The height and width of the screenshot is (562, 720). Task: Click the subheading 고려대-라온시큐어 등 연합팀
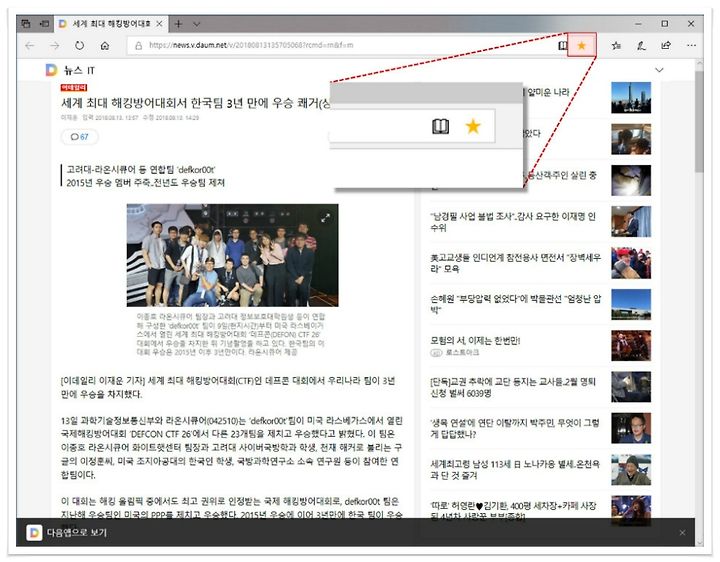141,170
